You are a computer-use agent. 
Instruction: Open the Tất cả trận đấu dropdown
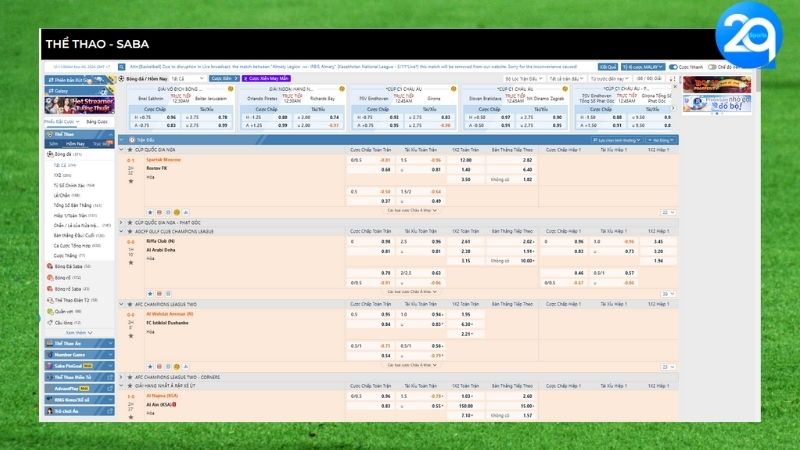click(x=566, y=79)
